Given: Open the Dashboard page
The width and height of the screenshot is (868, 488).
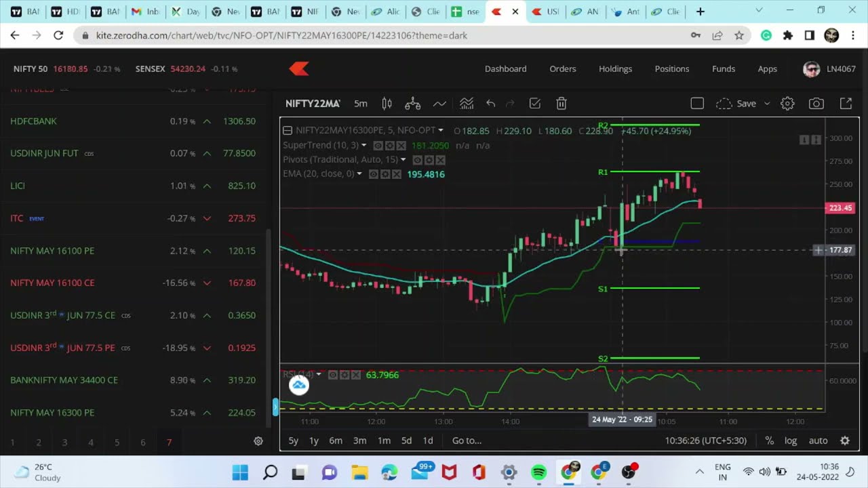Looking at the screenshot, I should (x=506, y=69).
